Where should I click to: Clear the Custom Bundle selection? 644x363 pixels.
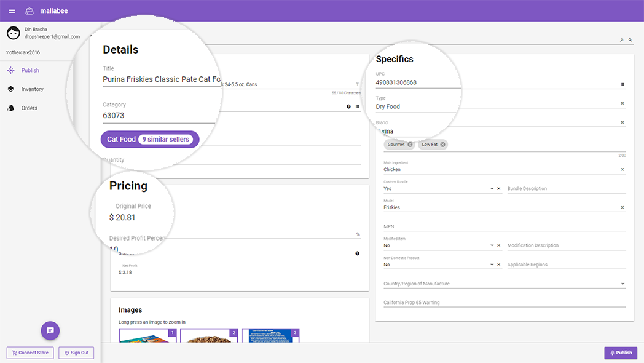tap(498, 189)
